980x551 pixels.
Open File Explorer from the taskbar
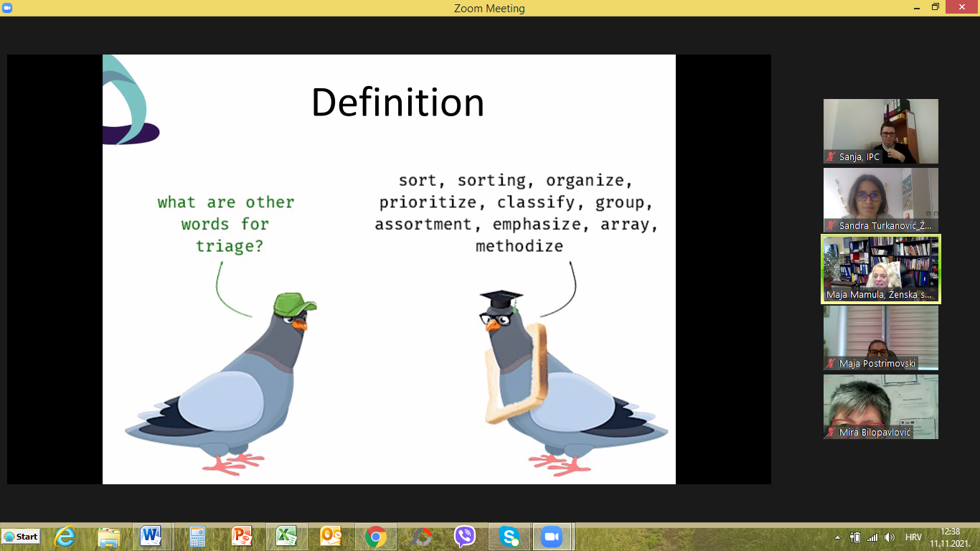(108, 537)
